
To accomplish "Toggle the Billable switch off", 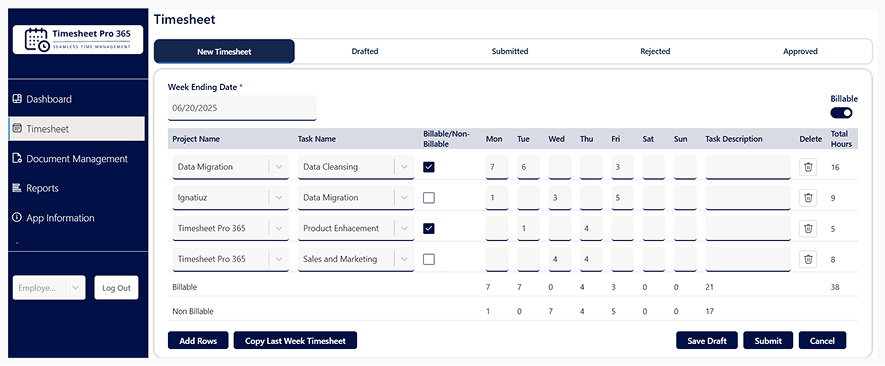I will pos(841,113).
